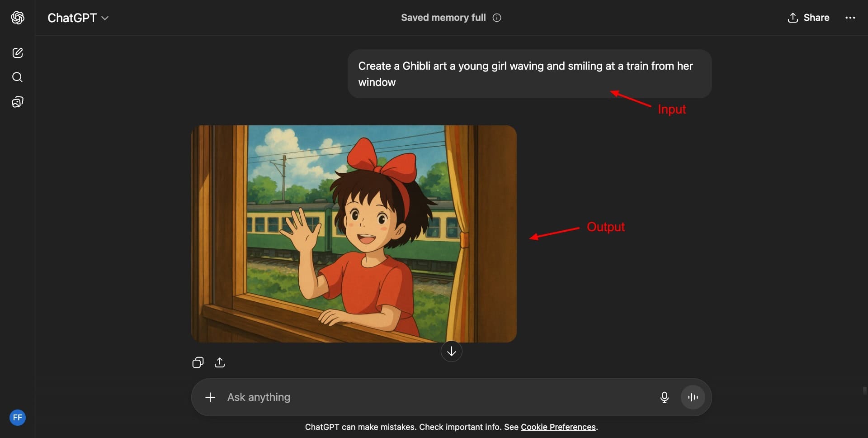Viewport: 868px width, 438px height.
Task: Start voice mode with the waveform button
Action: [x=693, y=397]
